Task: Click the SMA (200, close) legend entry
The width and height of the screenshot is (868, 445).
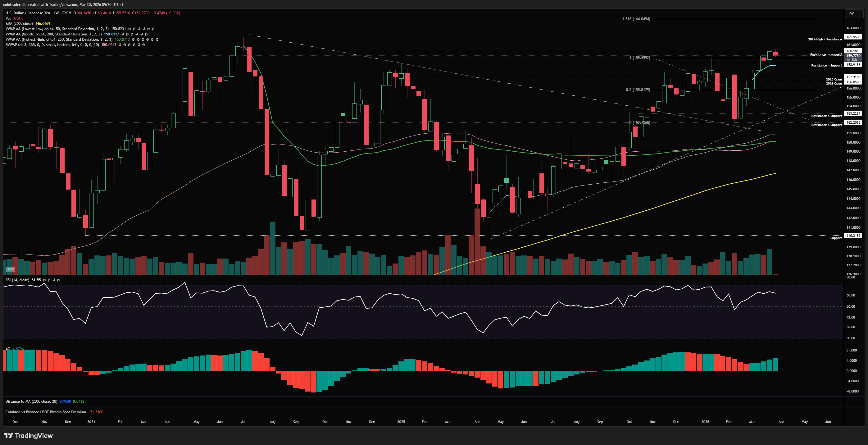Action: point(19,24)
